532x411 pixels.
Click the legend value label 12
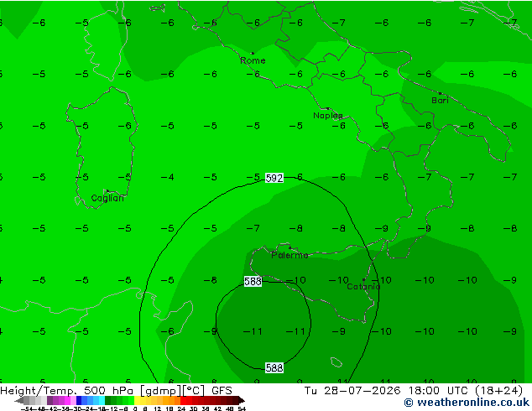click(x=157, y=408)
